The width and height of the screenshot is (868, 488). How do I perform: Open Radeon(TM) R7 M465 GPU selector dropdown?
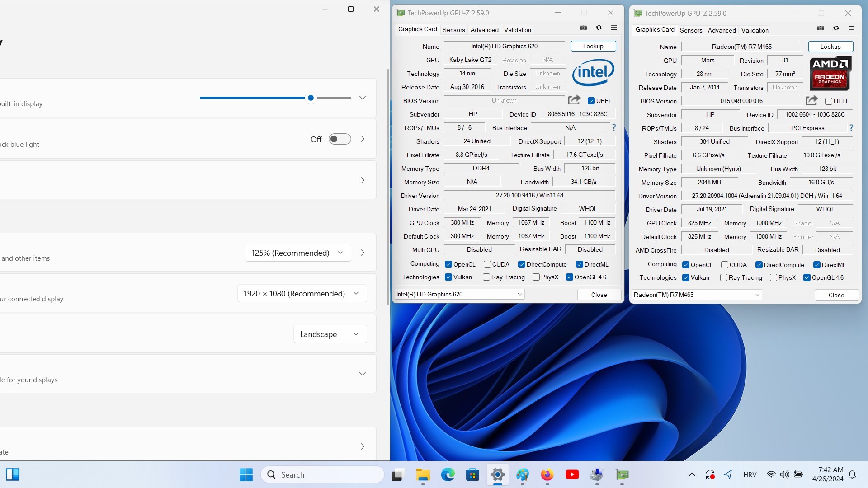click(x=697, y=295)
